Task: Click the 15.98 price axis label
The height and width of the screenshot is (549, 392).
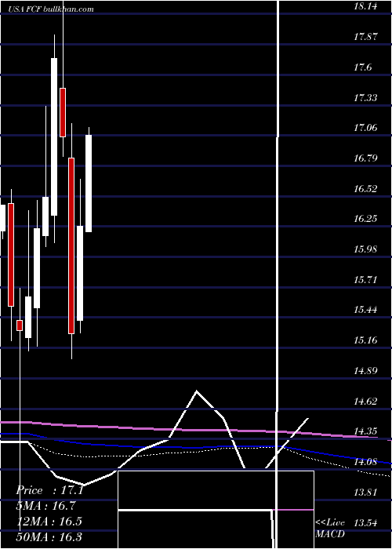Action: pos(365,249)
